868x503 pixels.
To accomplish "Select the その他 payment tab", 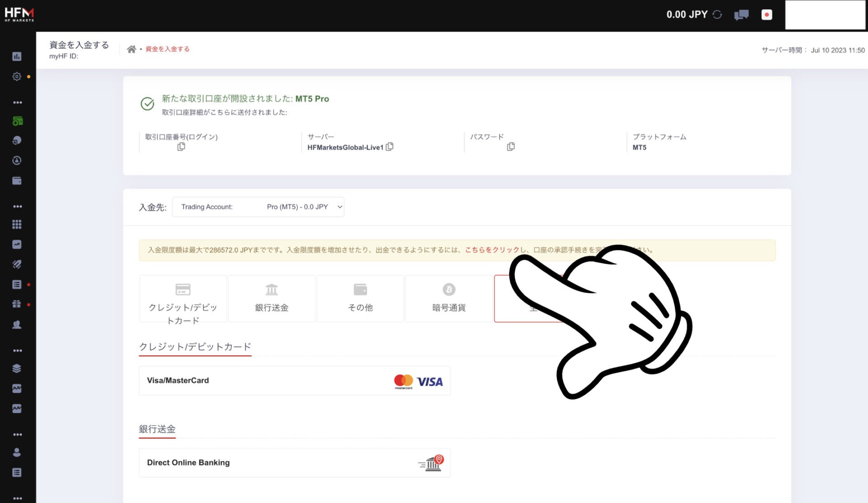I will pos(360,299).
